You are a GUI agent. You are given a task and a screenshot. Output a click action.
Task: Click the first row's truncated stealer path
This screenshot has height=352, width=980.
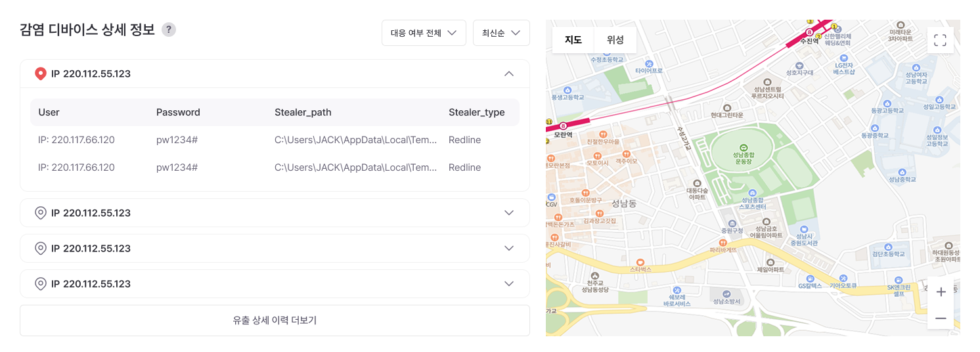[355, 140]
